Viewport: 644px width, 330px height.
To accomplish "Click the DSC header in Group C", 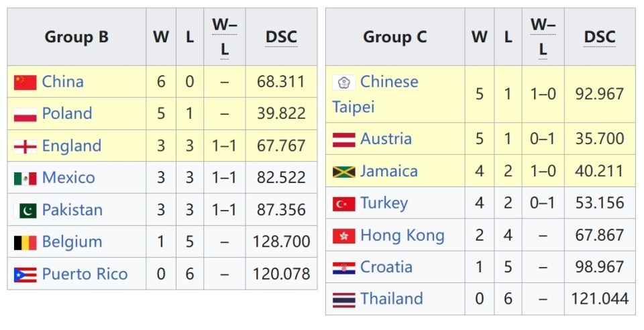I will click(600, 37).
